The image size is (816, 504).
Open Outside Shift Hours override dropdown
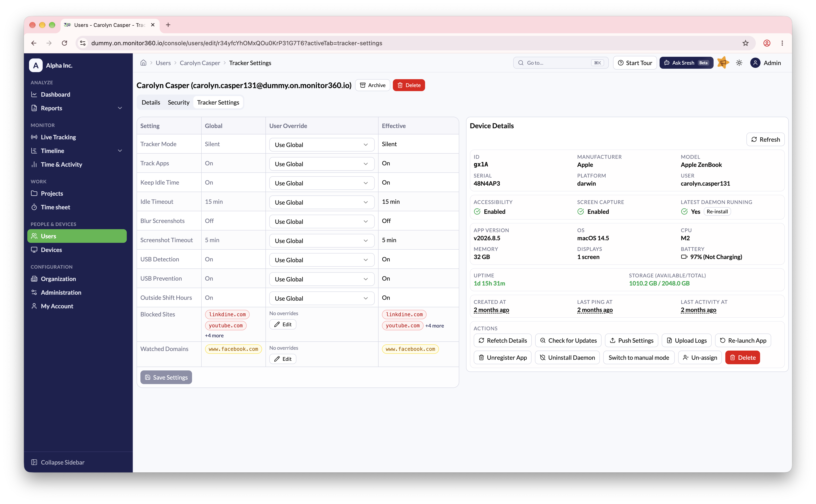322,298
